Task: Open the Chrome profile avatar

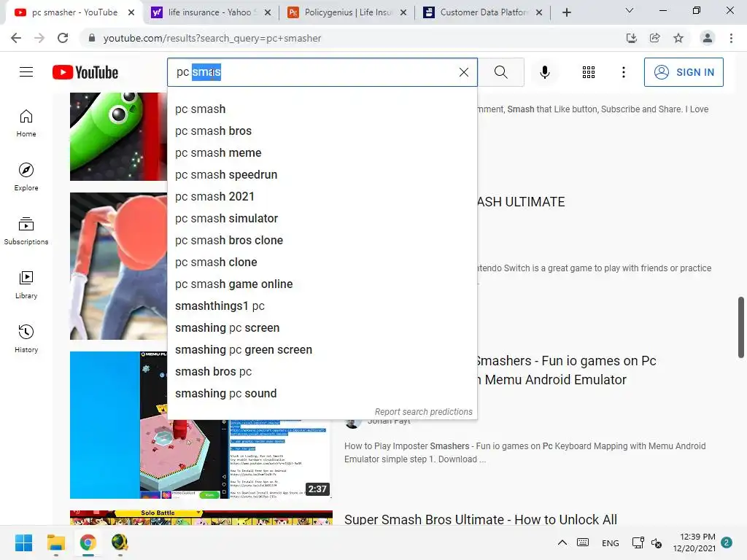Action: pyautogui.click(x=708, y=38)
